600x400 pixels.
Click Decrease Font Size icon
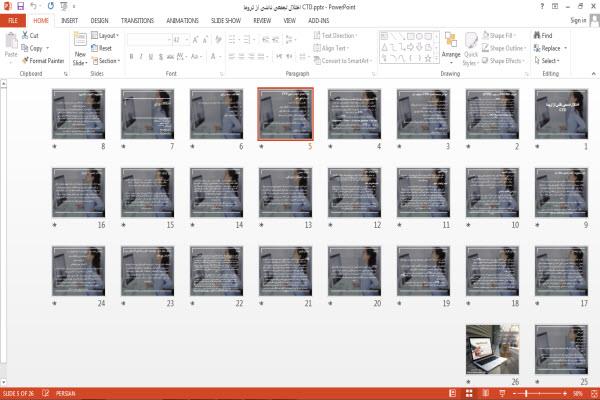205,39
